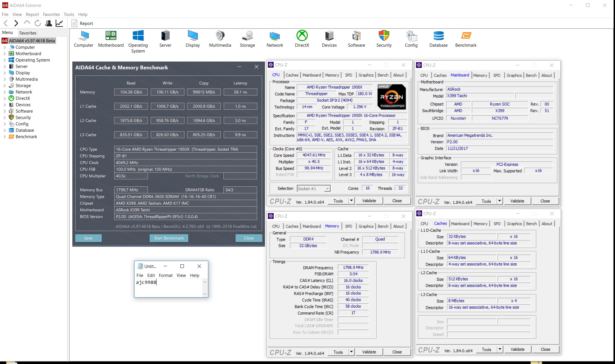Click Tools button in CPU-Z Caches window

click(487, 349)
